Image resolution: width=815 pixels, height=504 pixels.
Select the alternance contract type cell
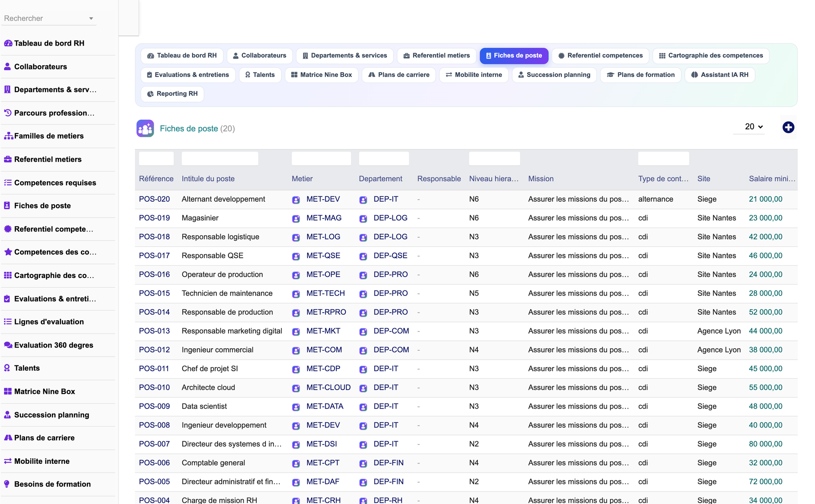pos(655,199)
